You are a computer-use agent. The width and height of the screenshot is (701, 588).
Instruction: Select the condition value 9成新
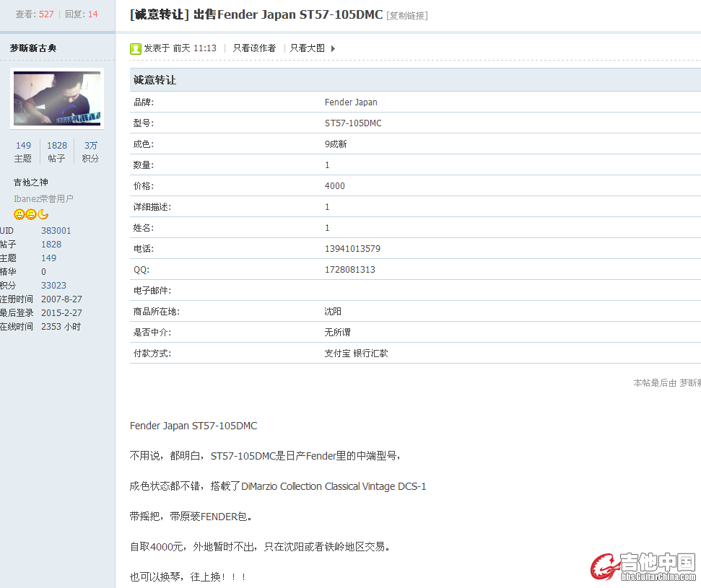pos(336,144)
